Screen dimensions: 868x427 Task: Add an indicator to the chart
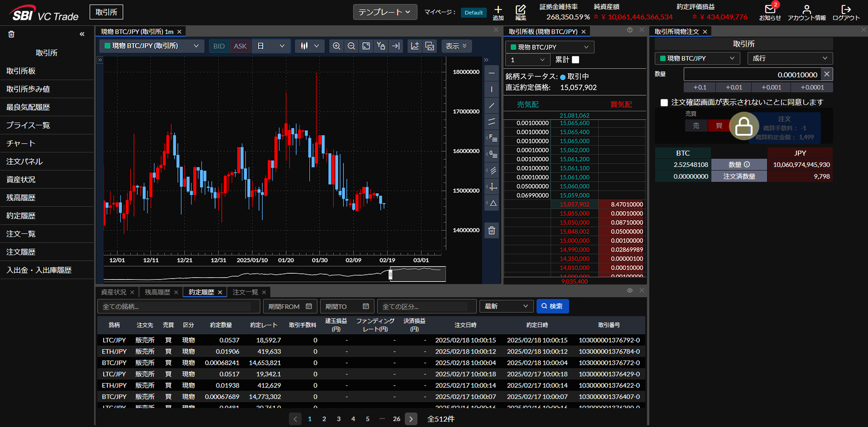pyautogui.click(x=415, y=46)
